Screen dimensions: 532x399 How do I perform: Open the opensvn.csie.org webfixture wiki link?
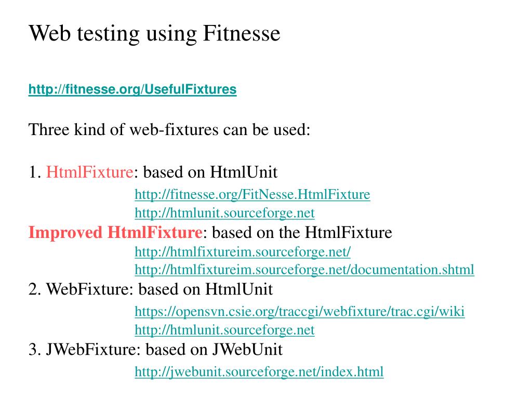click(300, 312)
